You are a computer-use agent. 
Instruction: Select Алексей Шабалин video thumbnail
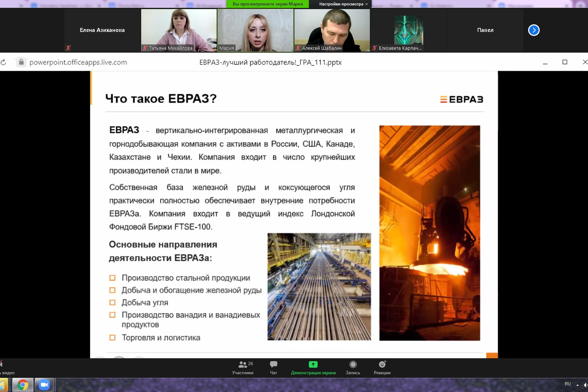[x=332, y=30]
